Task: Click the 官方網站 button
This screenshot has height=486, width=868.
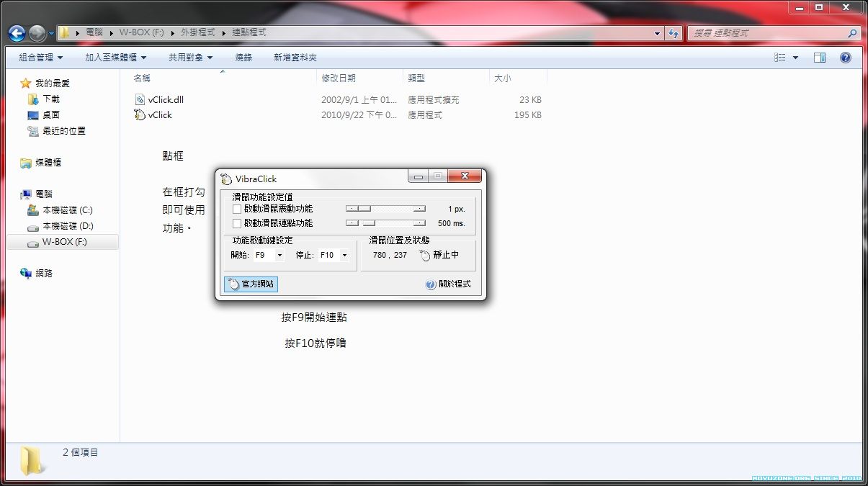Action: (251, 284)
